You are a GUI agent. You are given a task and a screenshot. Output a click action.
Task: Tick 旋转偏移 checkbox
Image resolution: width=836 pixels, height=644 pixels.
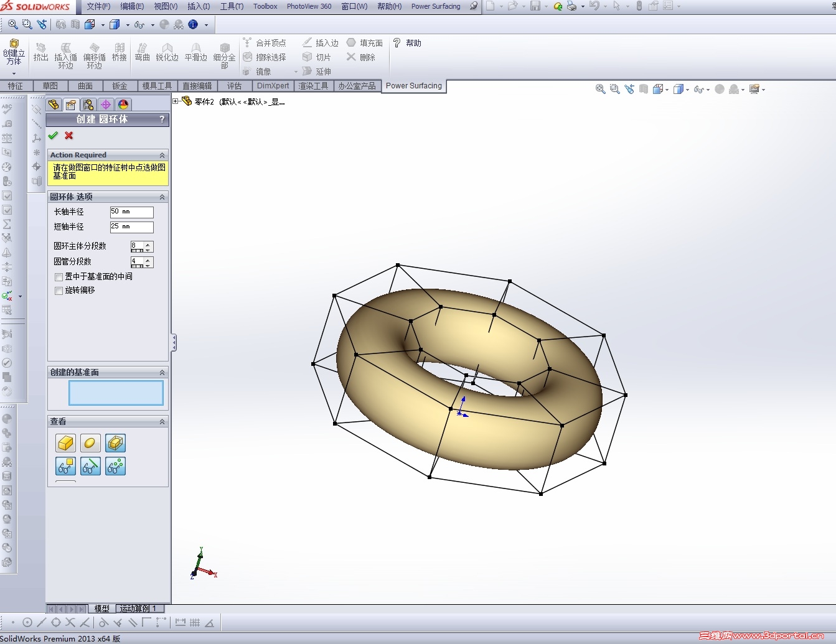(x=59, y=291)
